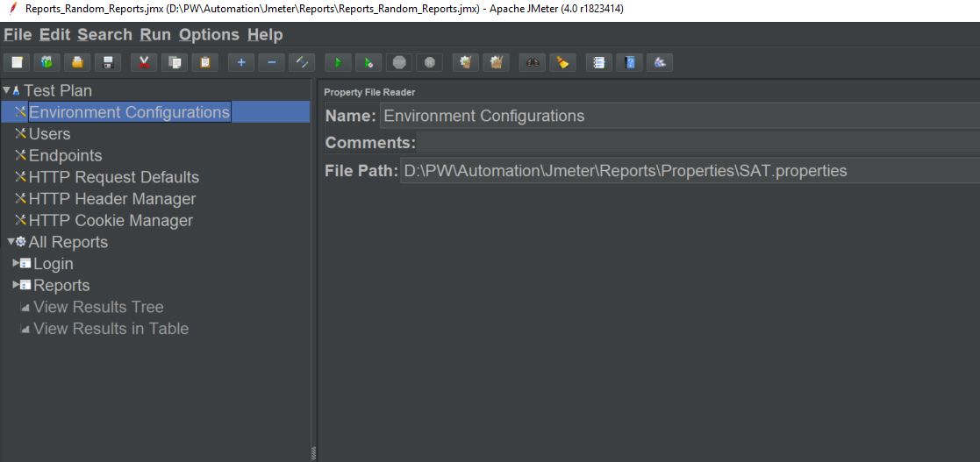Click the Help question mark icon

pyautogui.click(x=629, y=62)
